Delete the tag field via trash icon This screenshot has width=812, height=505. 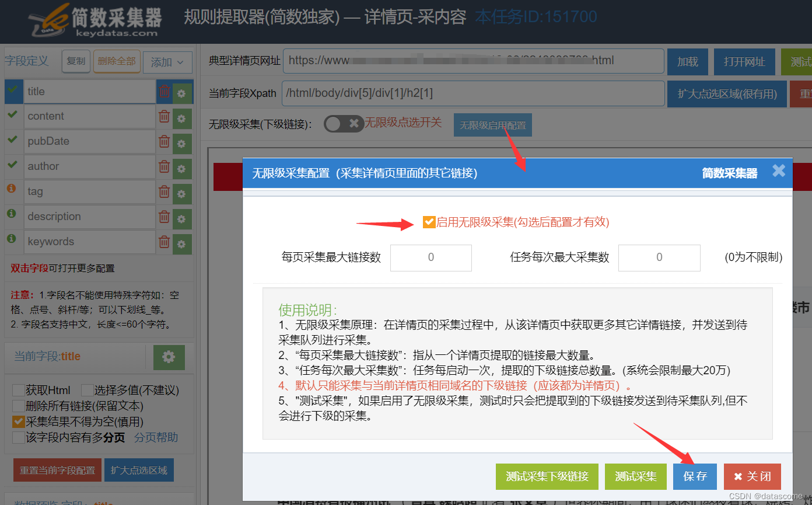pos(164,191)
